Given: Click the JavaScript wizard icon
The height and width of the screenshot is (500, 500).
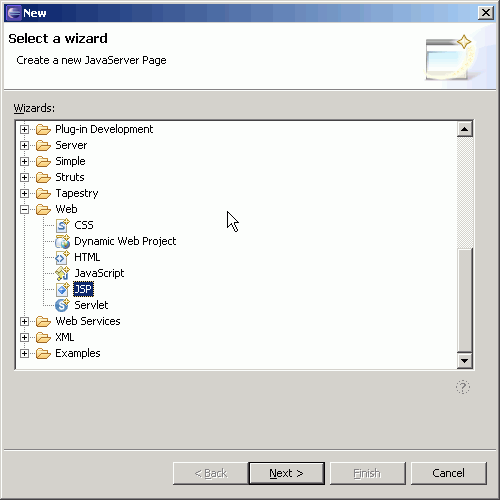Looking at the screenshot, I should click(62, 273).
